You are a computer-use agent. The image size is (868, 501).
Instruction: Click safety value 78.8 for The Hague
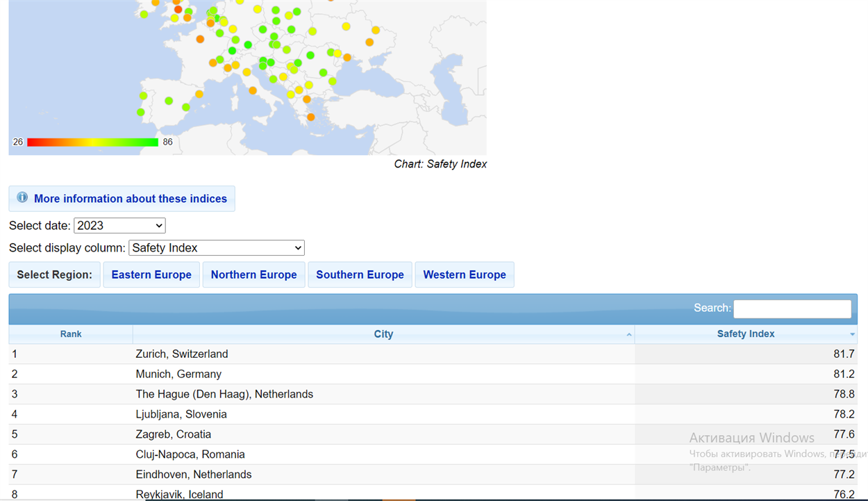pyautogui.click(x=844, y=394)
